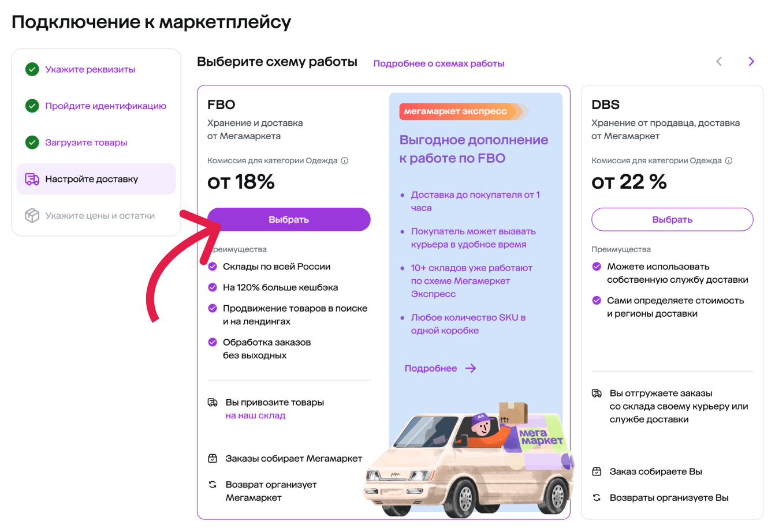This screenshot has height=532, width=775.
Task: Click the 'на наш склад' link
Action: pos(255,415)
